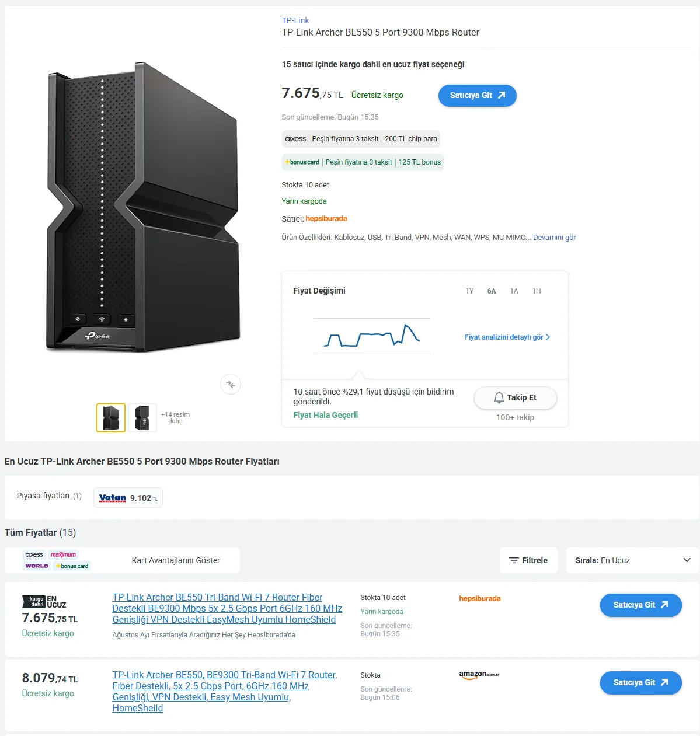Open the Sırala sorting dropdown
The height and width of the screenshot is (736, 700).
(x=632, y=560)
